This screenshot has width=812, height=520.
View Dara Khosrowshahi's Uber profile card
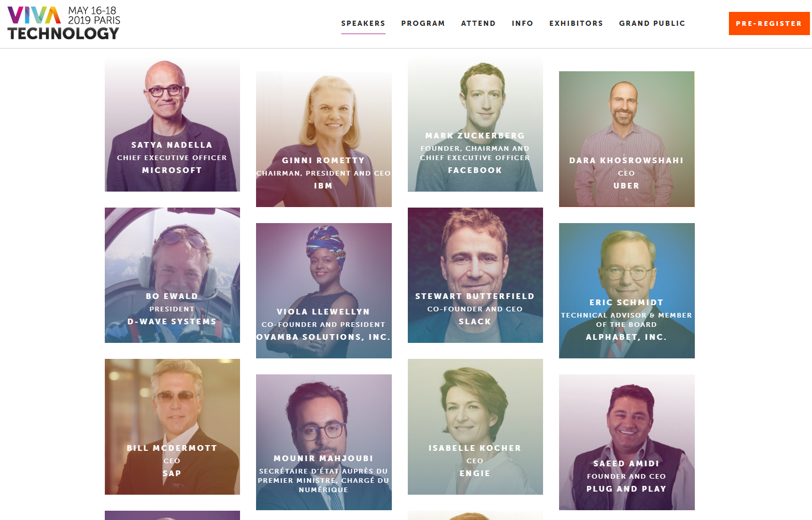coord(627,139)
